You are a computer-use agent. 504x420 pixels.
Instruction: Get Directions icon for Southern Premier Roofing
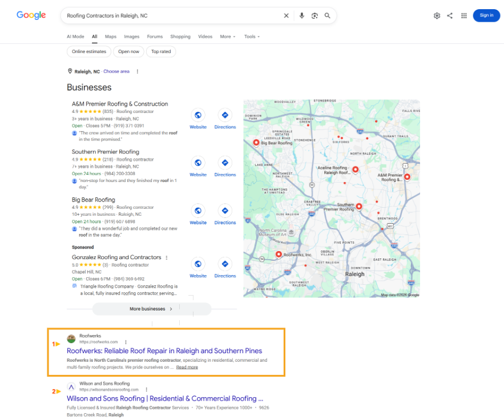(225, 163)
